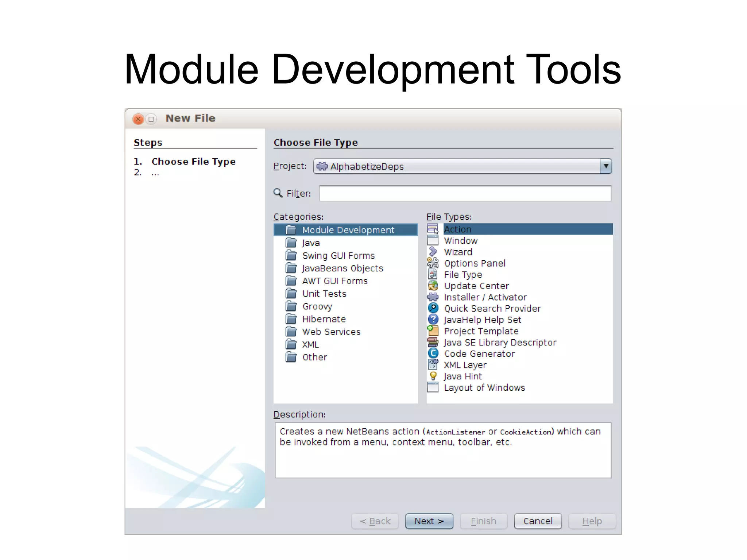The height and width of the screenshot is (560, 747).
Task: Pick the XML Layer file type
Action: tap(465, 365)
